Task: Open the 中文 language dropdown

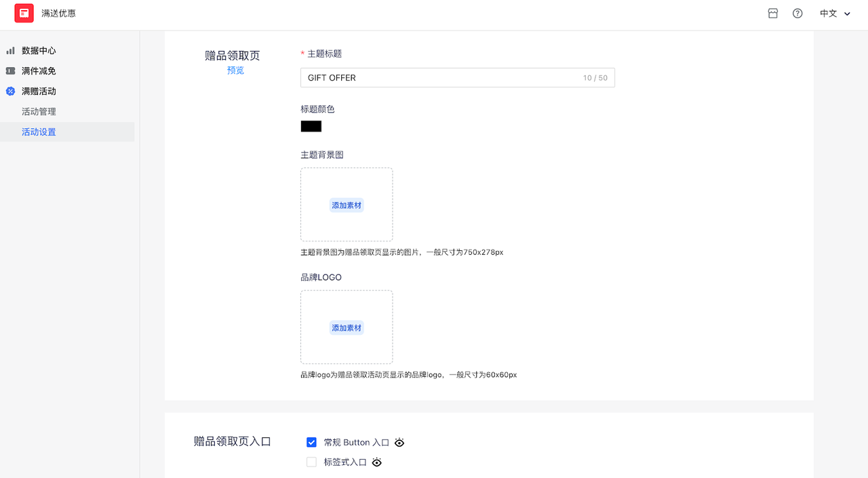Action: (x=828, y=13)
